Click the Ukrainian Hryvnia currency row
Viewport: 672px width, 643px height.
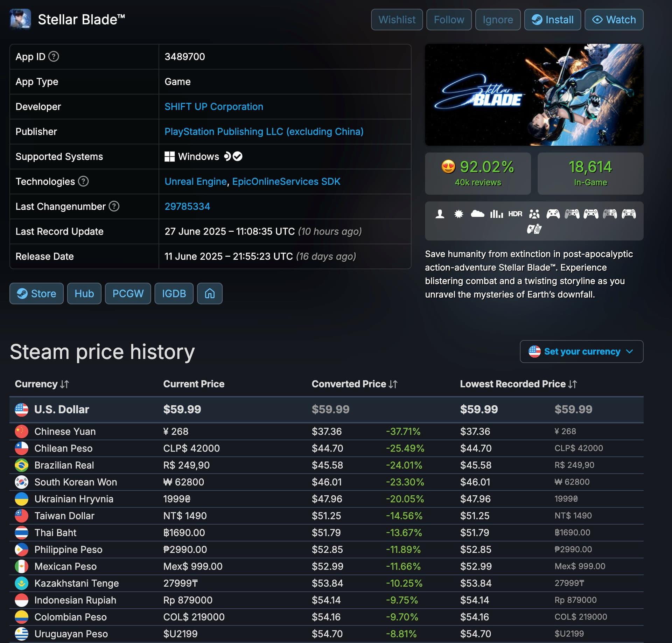(x=326, y=499)
